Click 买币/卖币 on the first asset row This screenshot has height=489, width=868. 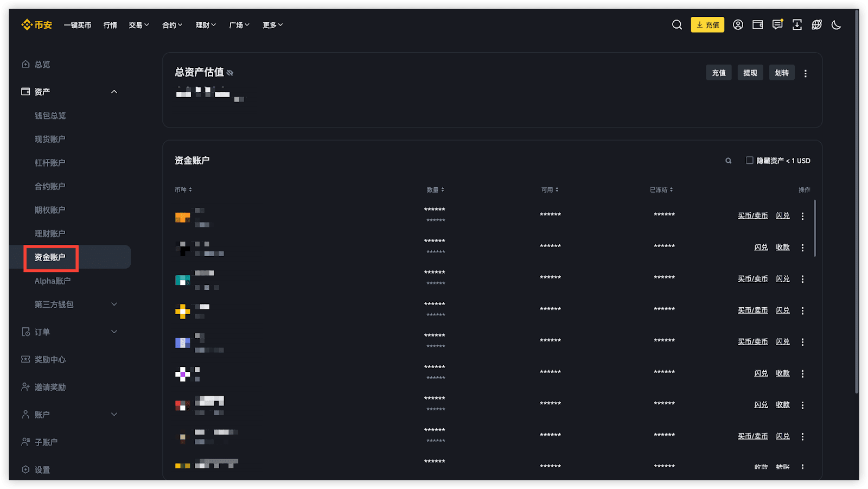(x=753, y=215)
